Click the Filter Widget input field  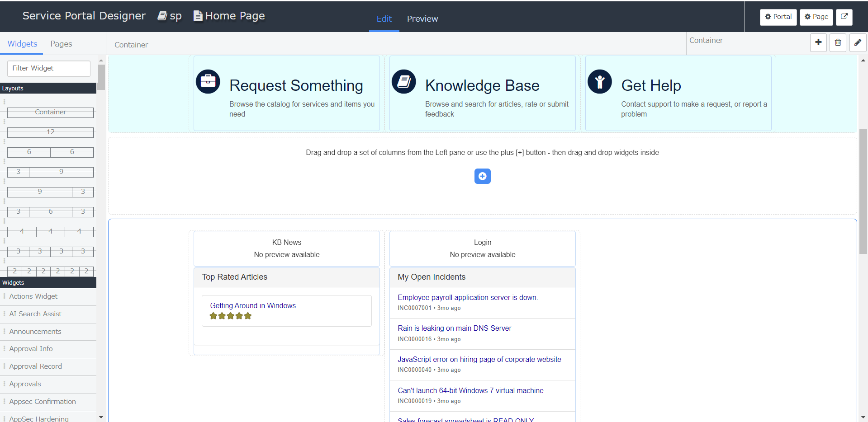click(x=48, y=68)
